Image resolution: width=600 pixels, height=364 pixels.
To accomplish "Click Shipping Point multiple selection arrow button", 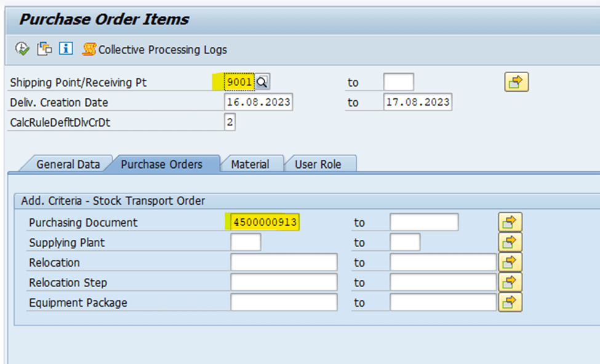I will pyautogui.click(x=516, y=82).
